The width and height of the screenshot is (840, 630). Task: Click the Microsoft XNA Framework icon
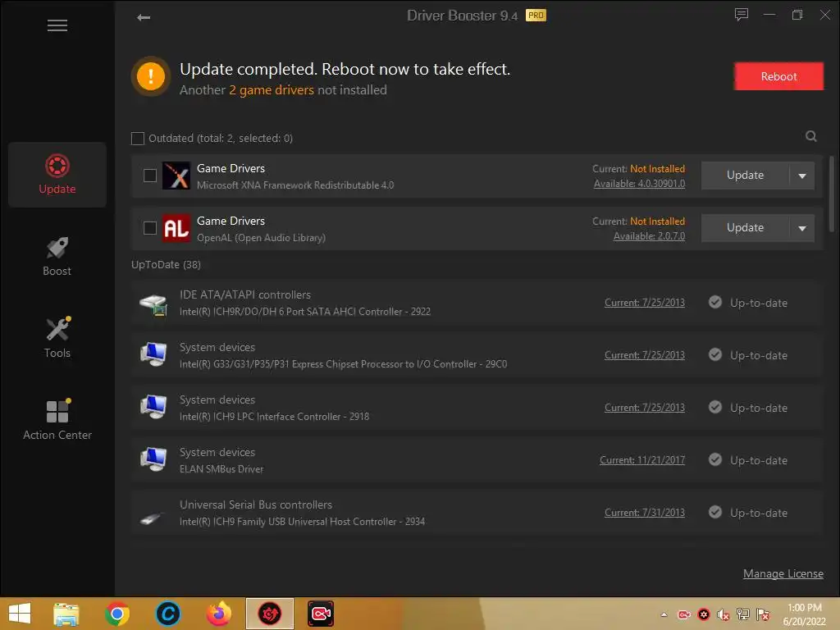coord(176,176)
